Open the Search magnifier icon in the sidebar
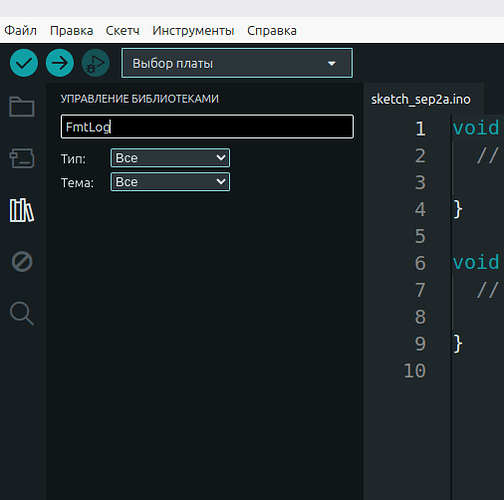 coord(22,313)
